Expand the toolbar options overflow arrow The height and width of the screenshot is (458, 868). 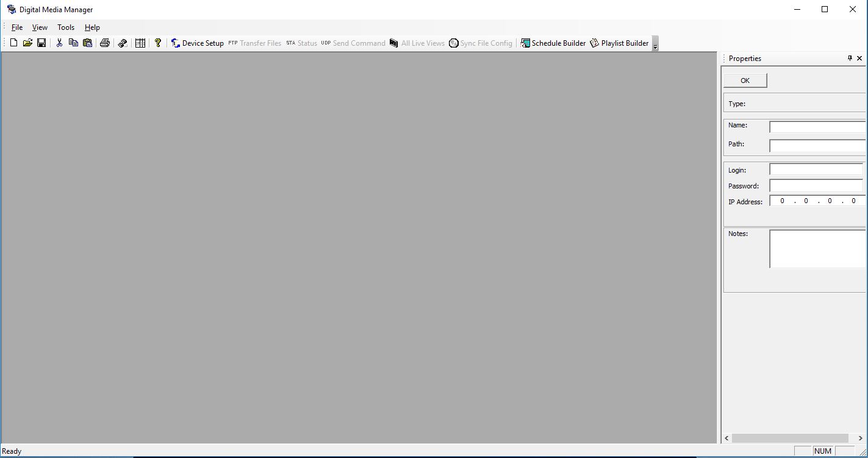tap(655, 44)
